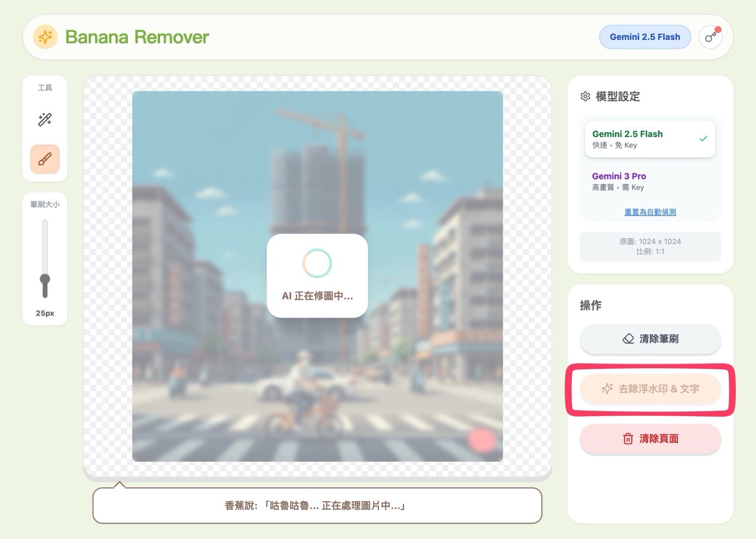This screenshot has width=756, height=539.
Task: Click the 重置為自動偵測 link
Action: coord(650,212)
